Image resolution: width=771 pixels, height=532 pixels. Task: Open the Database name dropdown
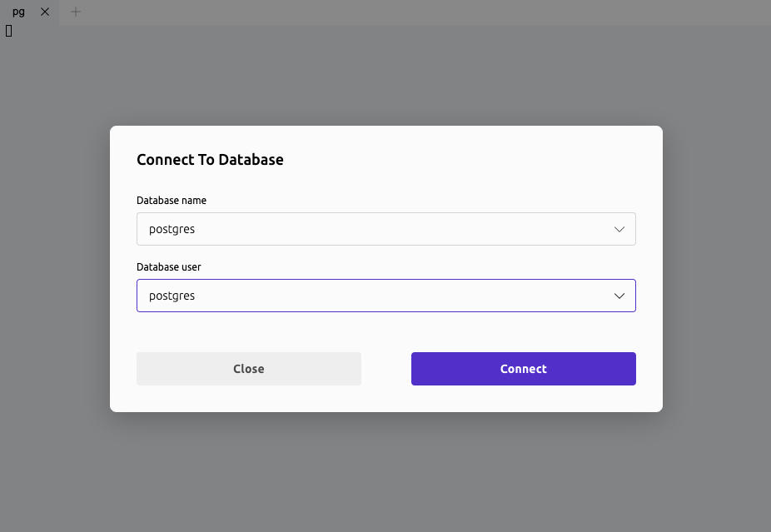tap(385, 229)
